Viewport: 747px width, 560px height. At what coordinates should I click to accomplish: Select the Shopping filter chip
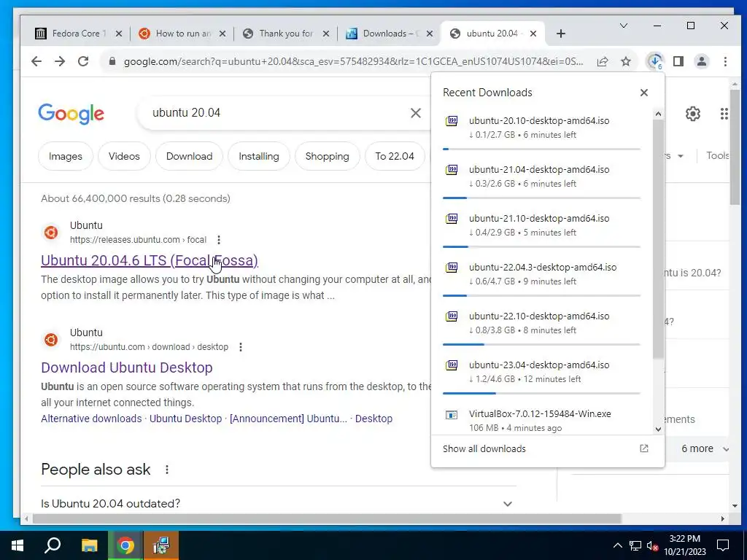coord(327,156)
